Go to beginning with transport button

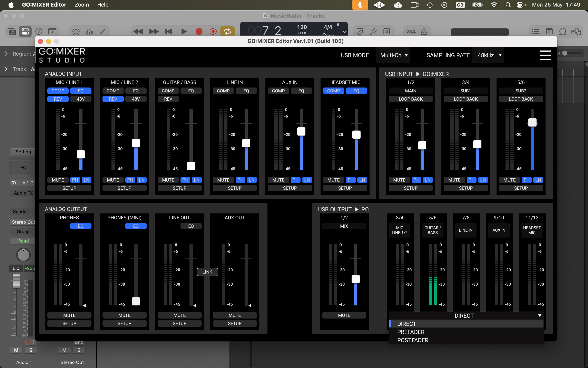click(x=168, y=31)
